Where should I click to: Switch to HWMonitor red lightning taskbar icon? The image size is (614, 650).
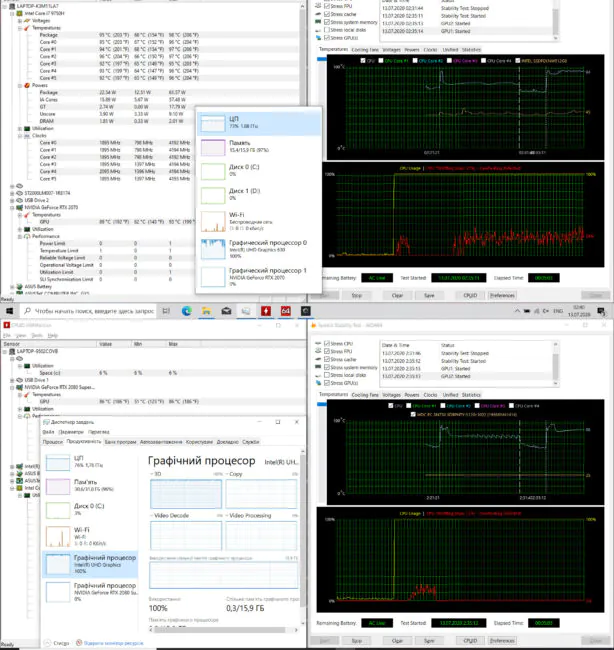coord(266,311)
